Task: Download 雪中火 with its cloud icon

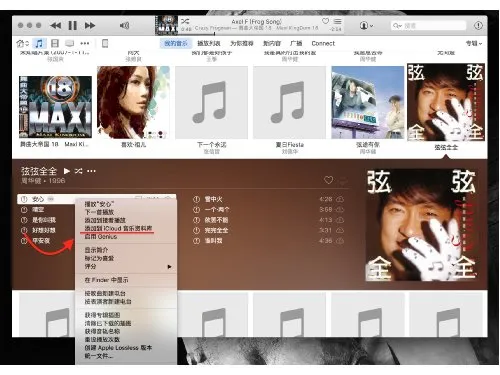Action: [x=340, y=199]
